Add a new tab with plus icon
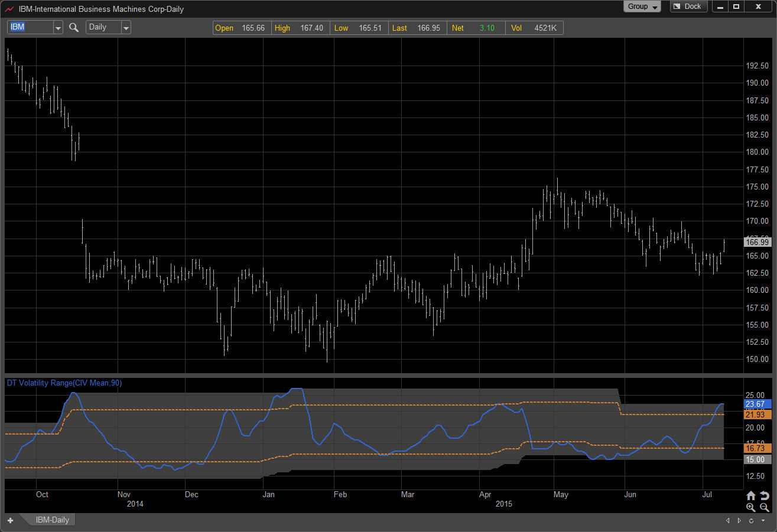 click(x=10, y=520)
